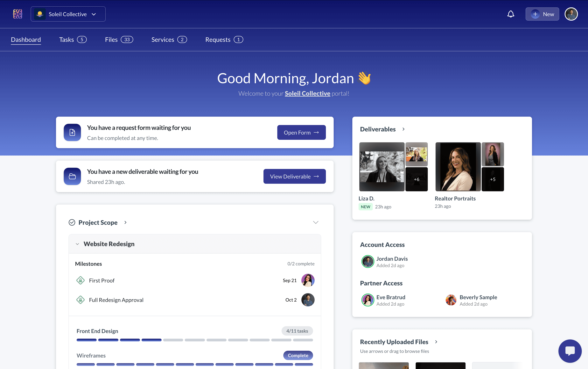The image size is (588, 369).
Task: Collapse the Website Redesign section
Action: click(77, 244)
